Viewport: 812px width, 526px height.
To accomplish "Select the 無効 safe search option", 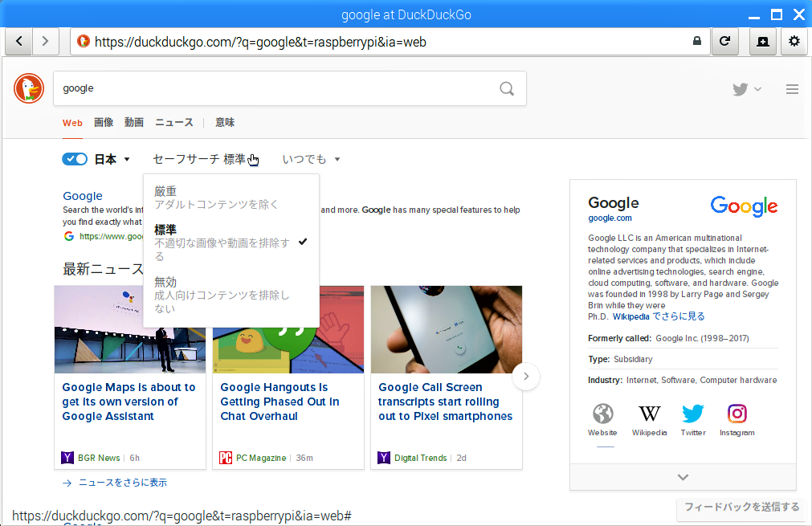I will pyautogui.click(x=231, y=295).
